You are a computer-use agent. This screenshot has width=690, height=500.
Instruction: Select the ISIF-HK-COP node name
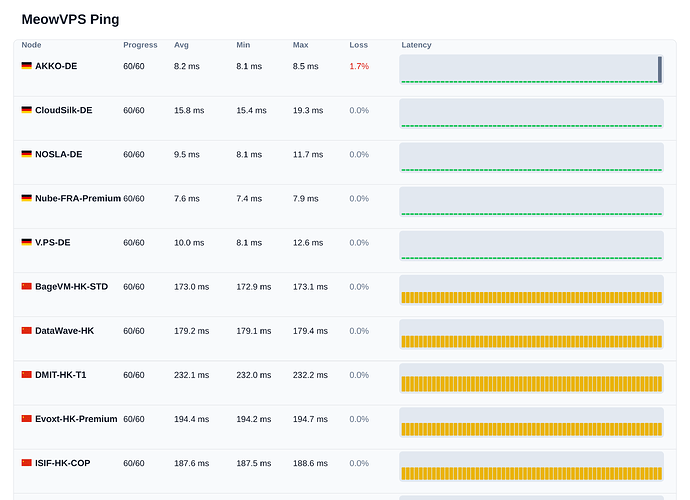pos(62,463)
